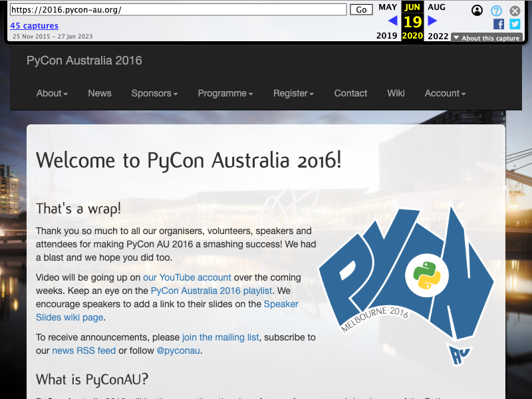Select the 2022 capture year
Image resolution: width=532 pixels, height=399 pixels.
coord(438,36)
